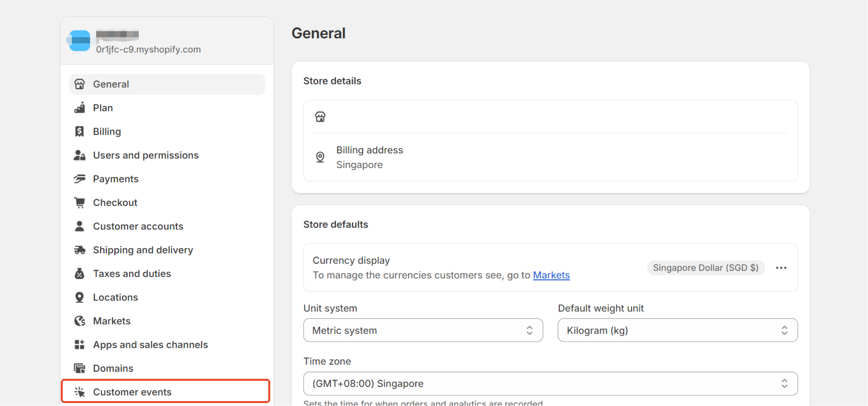This screenshot has width=868, height=406.
Task: Select the Apps and sales channels entry
Action: coord(150,344)
